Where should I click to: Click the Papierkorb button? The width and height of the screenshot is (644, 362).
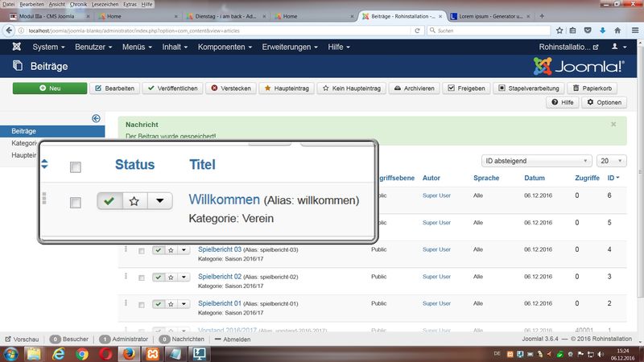(592, 88)
